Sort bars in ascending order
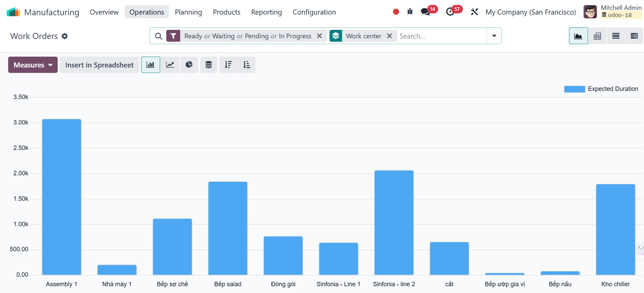Viewport: 644px width, 293px height. (x=247, y=65)
